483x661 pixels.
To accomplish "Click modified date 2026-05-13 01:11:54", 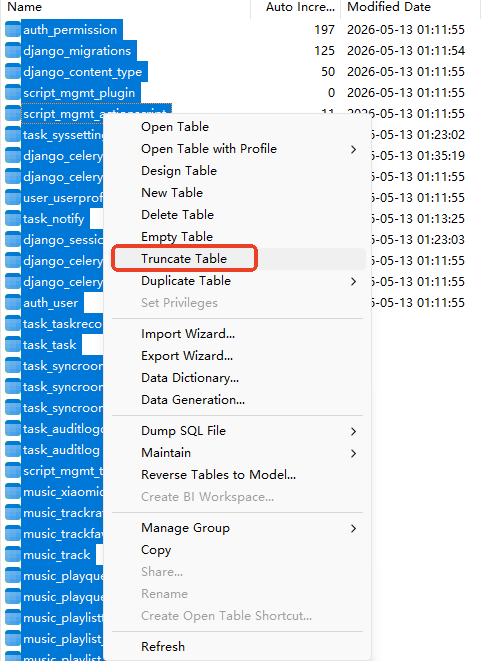I will [406, 51].
